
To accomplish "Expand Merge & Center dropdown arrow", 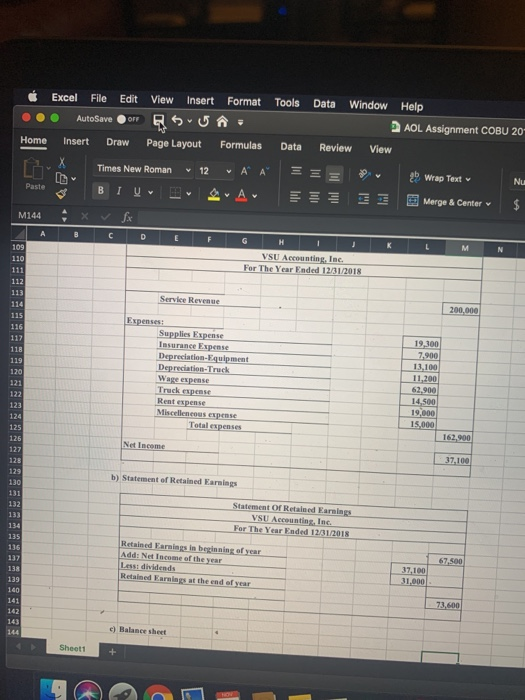I will [488, 204].
